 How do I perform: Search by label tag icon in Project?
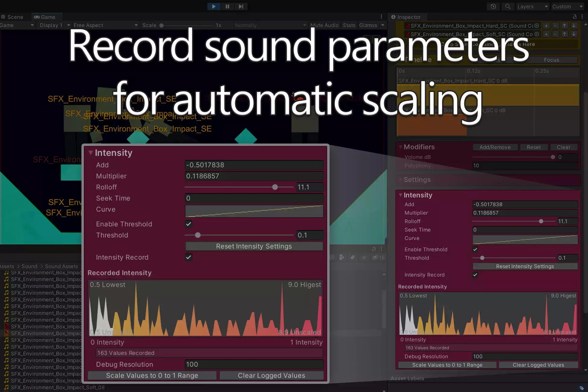tap(352, 257)
